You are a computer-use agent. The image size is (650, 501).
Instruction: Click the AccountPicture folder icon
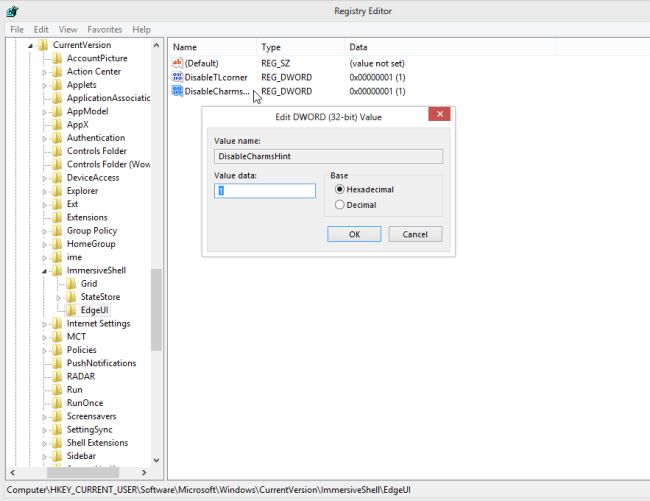pyautogui.click(x=57, y=58)
